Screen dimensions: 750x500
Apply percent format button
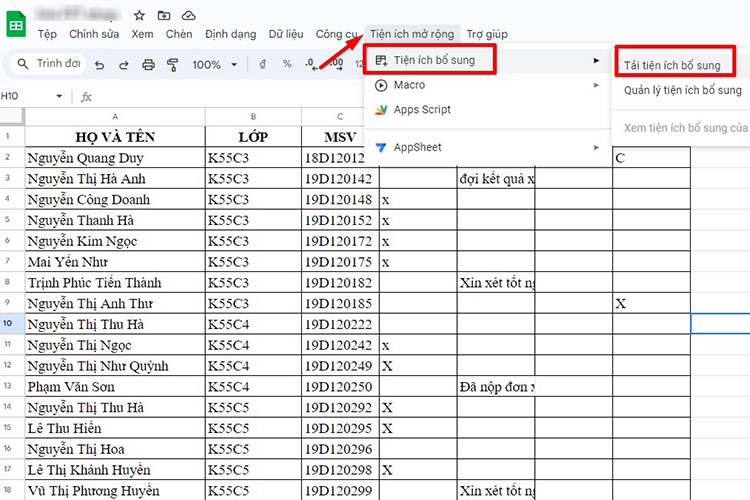point(287,64)
